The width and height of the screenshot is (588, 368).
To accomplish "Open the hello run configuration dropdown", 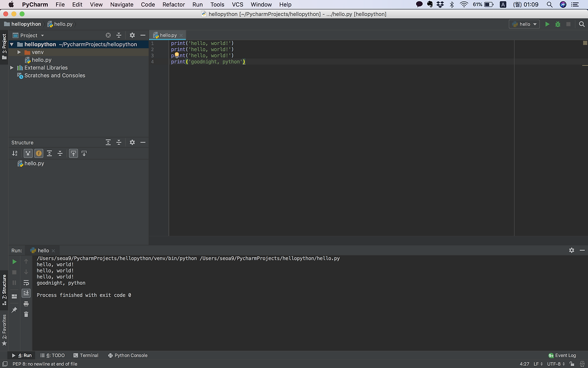I will 524,24.
